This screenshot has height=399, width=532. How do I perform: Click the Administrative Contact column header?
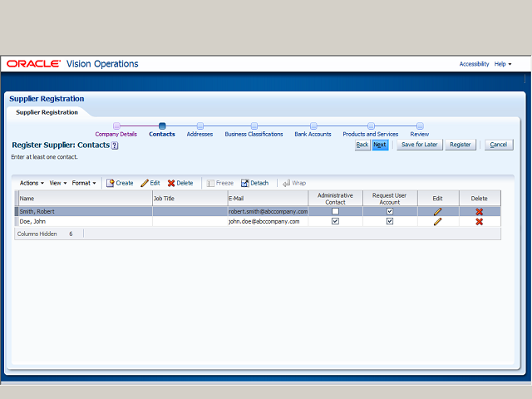[335, 199]
